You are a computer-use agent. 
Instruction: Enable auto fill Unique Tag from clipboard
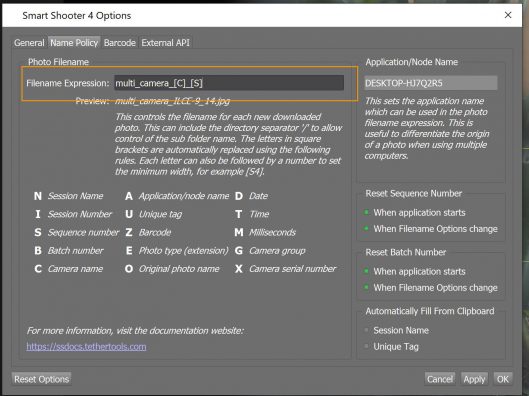pos(392,346)
